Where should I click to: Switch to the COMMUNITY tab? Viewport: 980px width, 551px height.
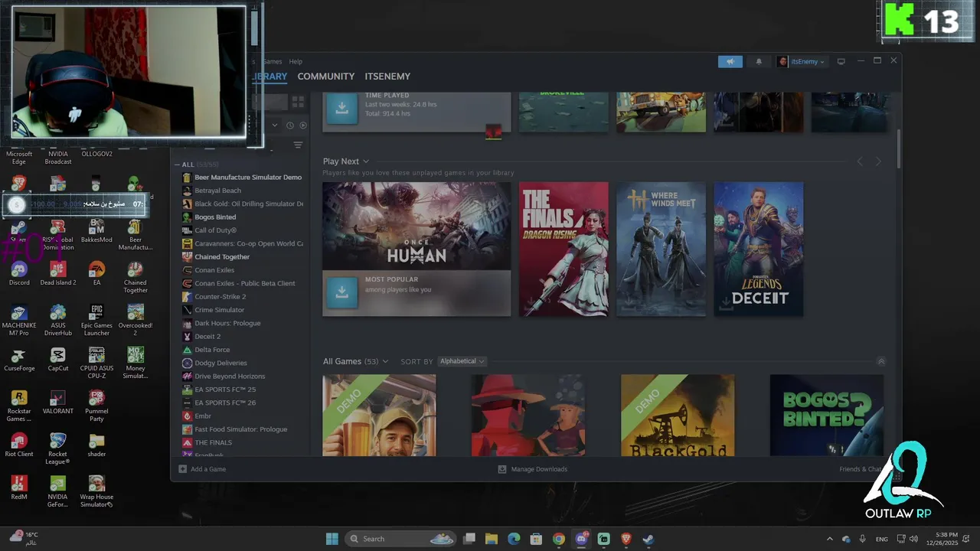(x=326, y=77)
